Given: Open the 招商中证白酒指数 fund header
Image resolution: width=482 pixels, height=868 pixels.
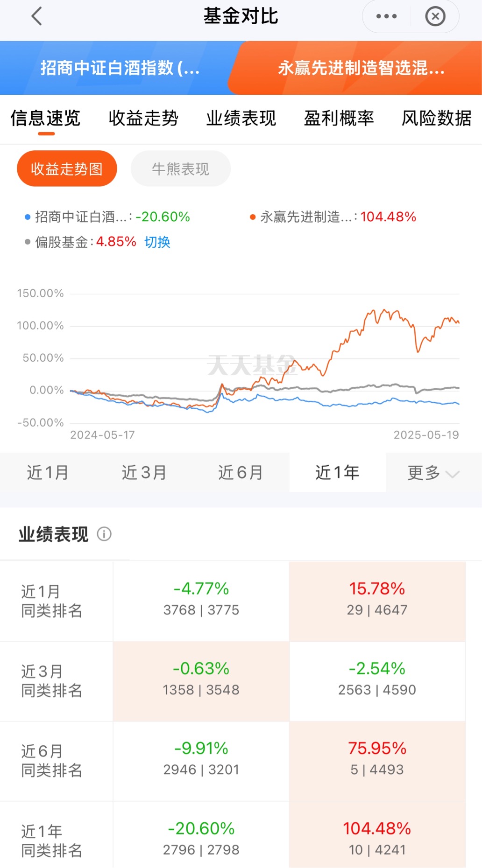Looking at the screenshot, I should pos(120,68).
